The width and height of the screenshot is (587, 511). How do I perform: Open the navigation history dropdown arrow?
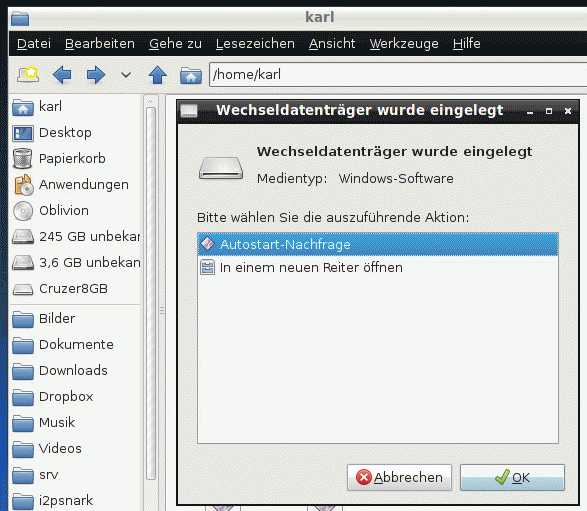(x=126, y=74)
